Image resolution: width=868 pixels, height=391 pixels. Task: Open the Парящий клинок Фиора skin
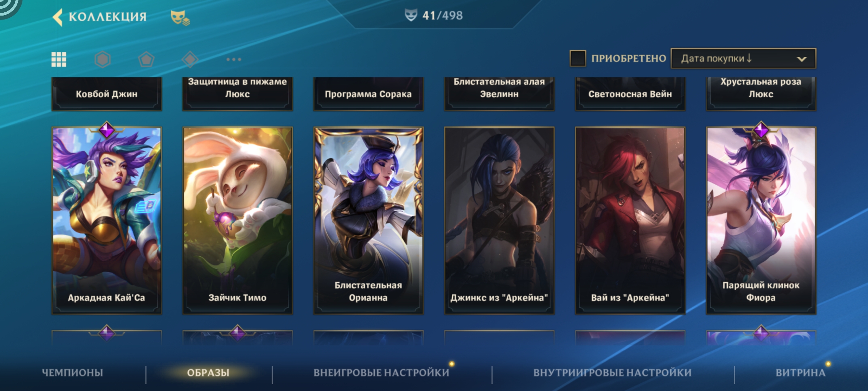click(761, 220)
